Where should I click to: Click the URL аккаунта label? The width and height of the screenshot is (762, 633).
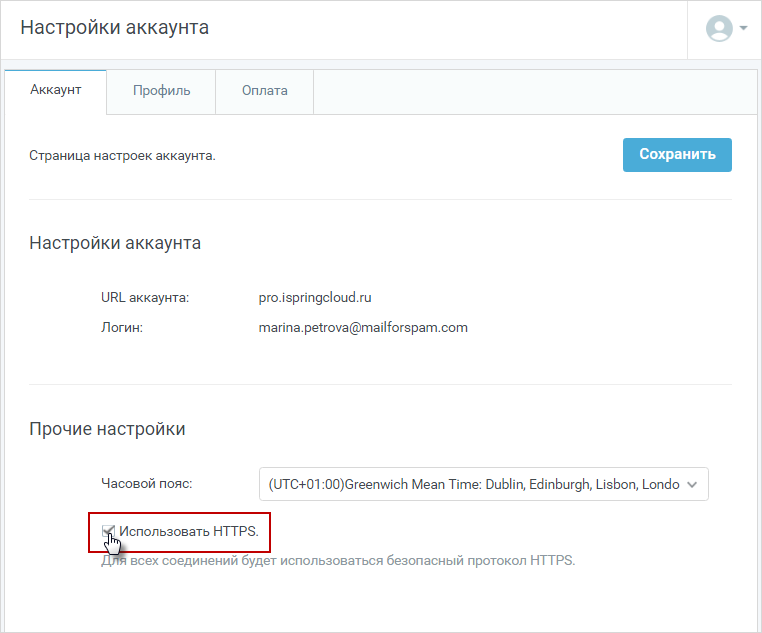pyautogui.click(x=145, y=297)
